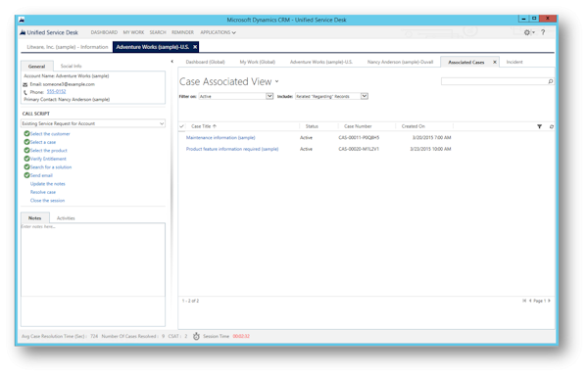Click the application icon in the title bar
588x376 pixels.
point(22,20)
